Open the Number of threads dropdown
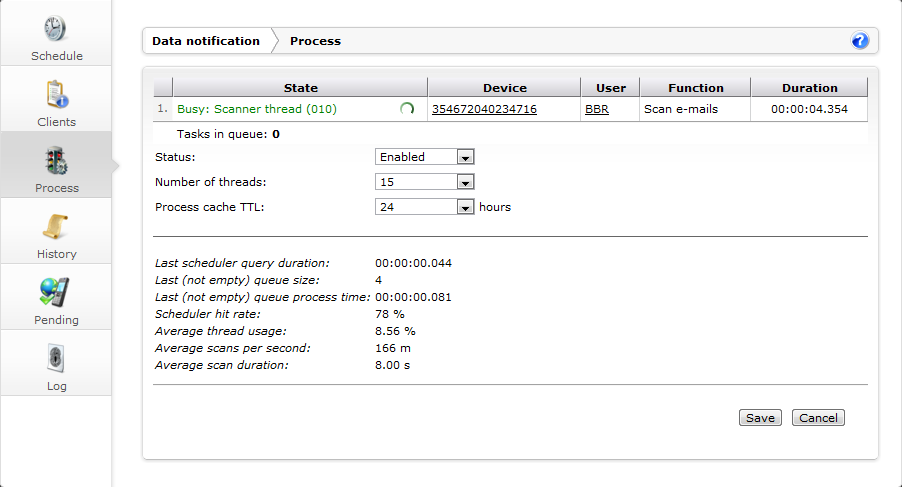 click(x=425, y=182)
